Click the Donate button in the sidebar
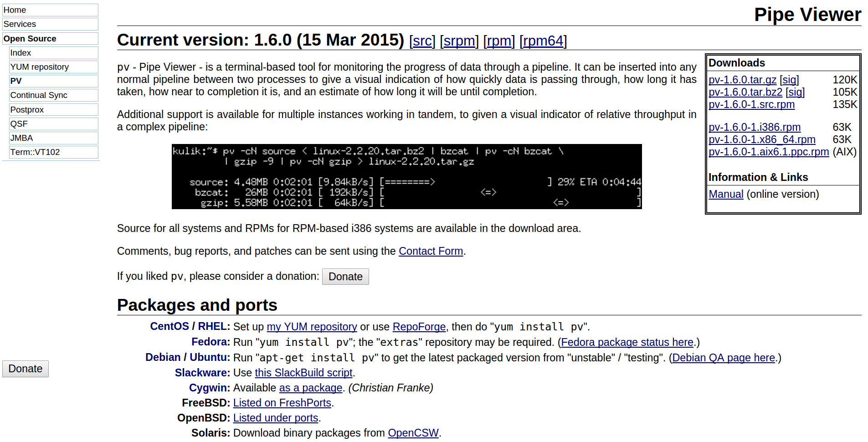 point(26,369)
